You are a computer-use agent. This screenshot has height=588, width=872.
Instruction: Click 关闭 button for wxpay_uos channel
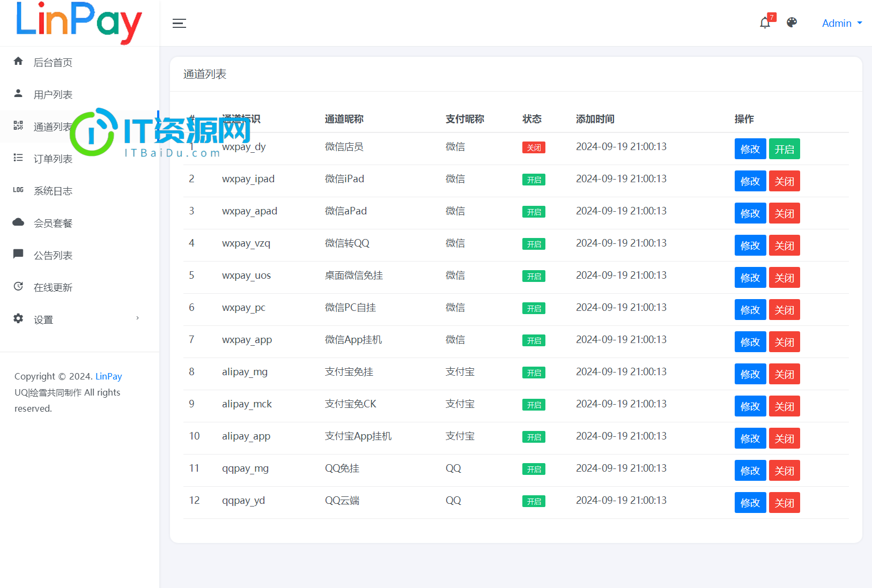(x=785, y=278)
